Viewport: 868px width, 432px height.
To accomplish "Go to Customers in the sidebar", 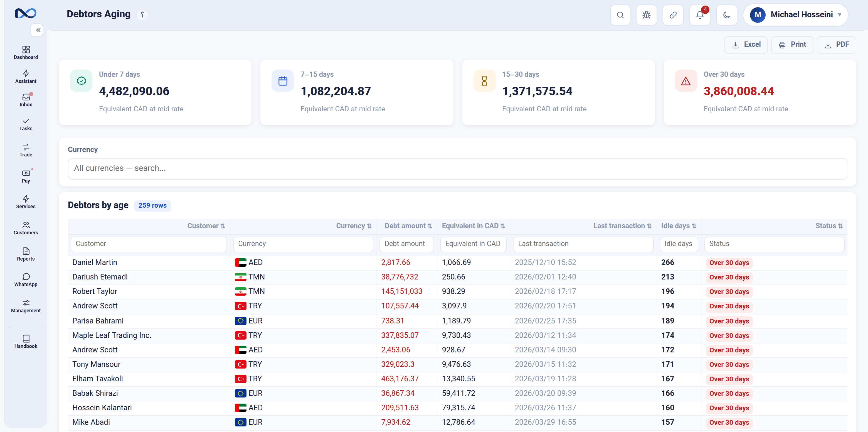I will point(26,228).
